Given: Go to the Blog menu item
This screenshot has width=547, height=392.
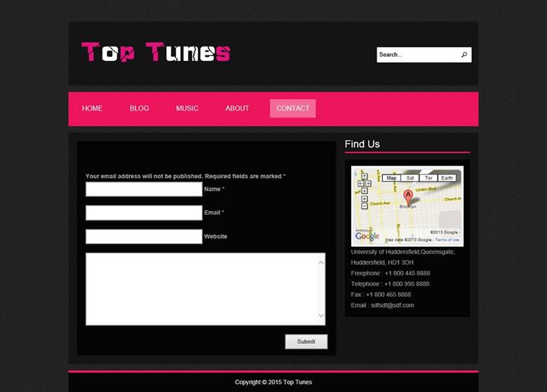Looking at the screenshot, I should 140,109.
